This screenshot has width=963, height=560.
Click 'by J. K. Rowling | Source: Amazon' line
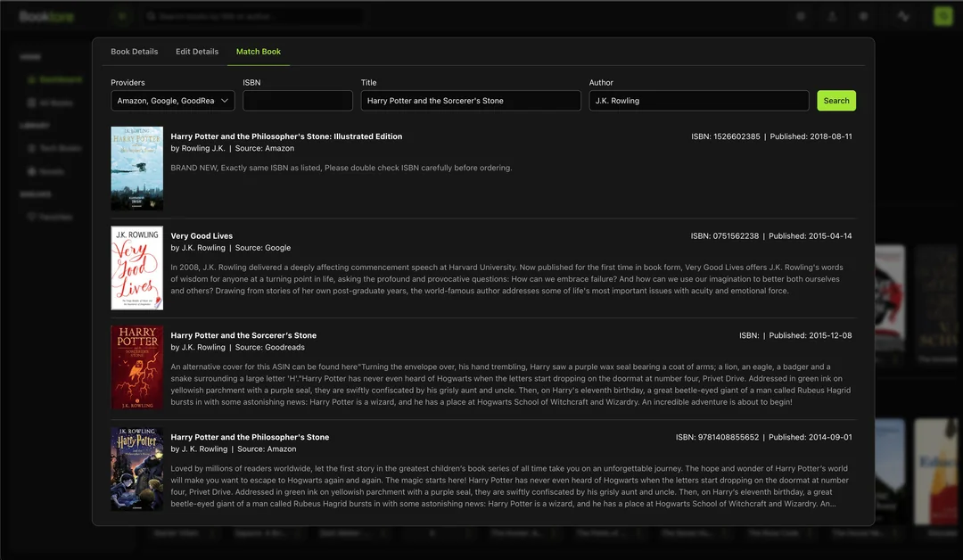(x=234, y=449)
